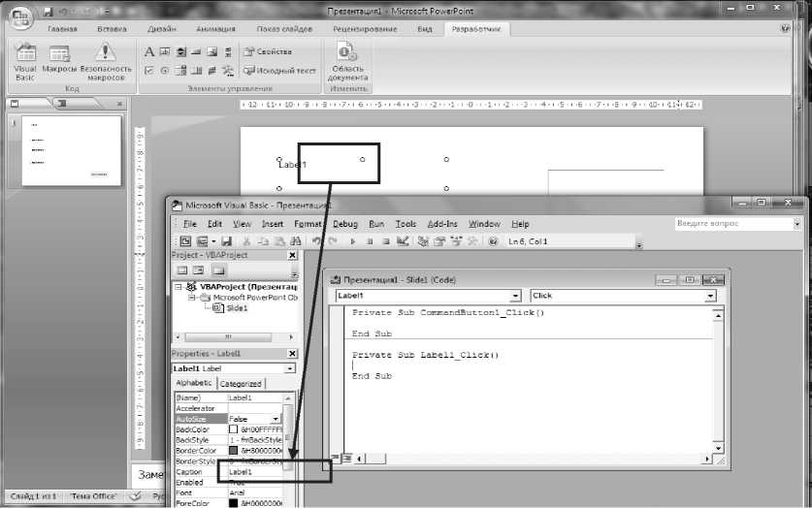Screen dimensions: 812x508
Task: Open Безопасность макросов settings
Action: (x=106, y=63)
